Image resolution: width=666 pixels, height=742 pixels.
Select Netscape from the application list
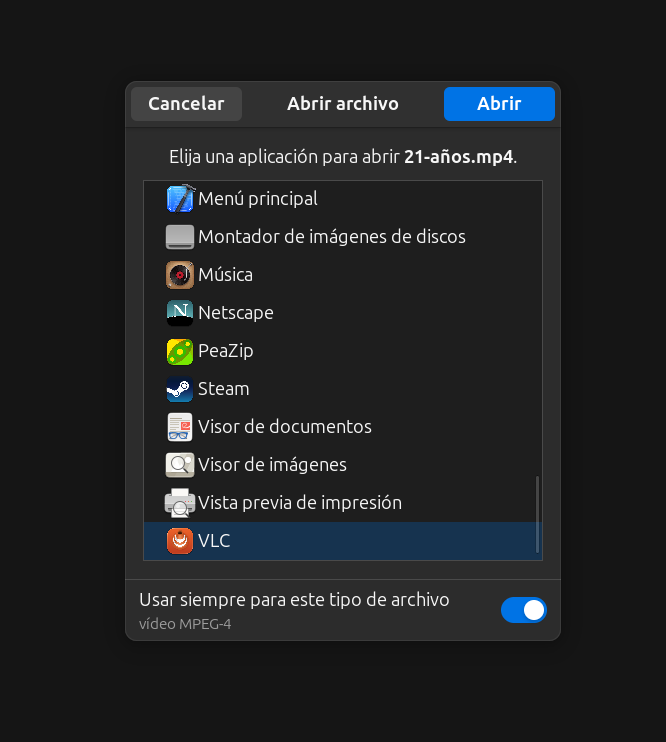coord(236,313)
